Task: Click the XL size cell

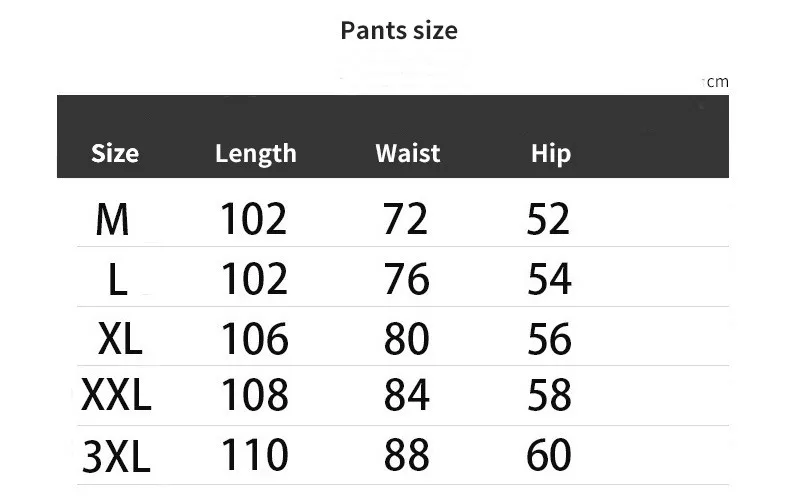Action: pyautogui.click(x=119, y=339)
